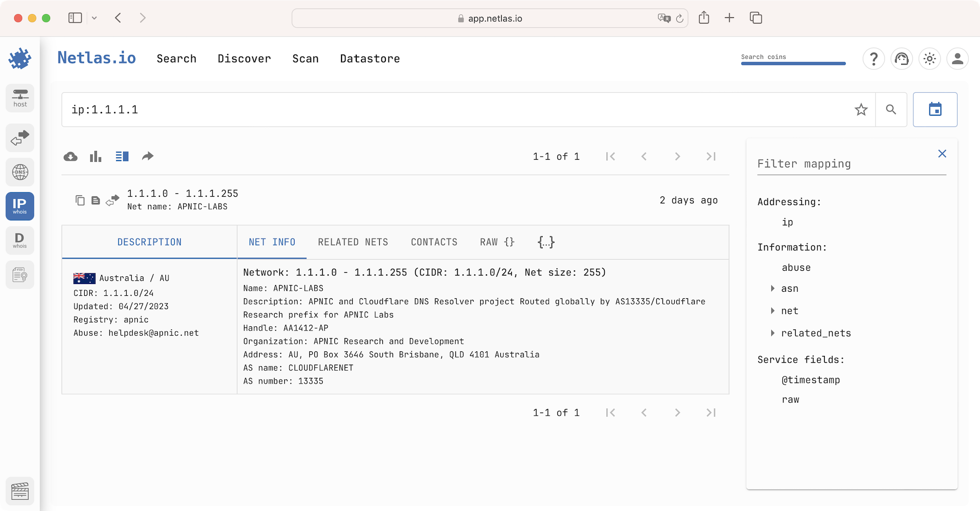Viewport: 980px width, 511px height.
Task: Download the search results
Action: pos(70,156)
